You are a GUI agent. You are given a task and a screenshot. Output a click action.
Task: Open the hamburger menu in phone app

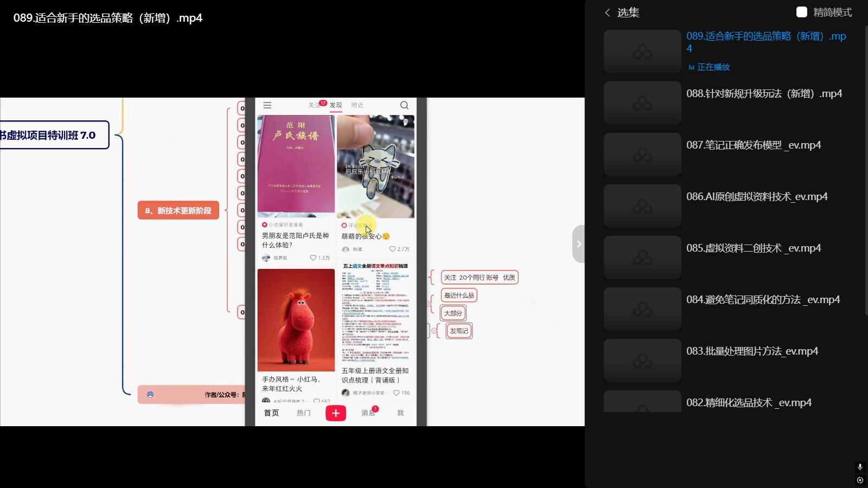tap(267, 105)
